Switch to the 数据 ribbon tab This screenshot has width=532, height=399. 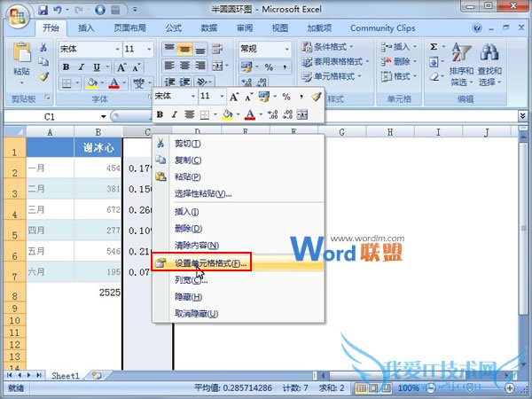[209, 27]
